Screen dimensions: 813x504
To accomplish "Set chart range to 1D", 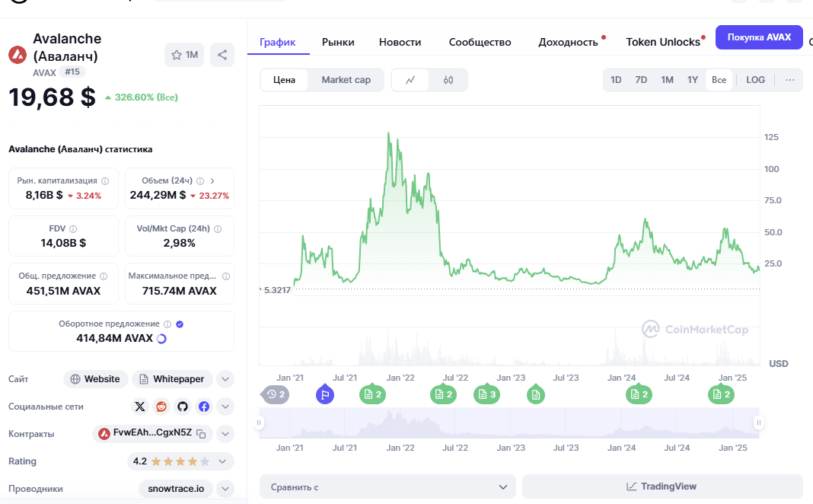I will pos(616,80).
